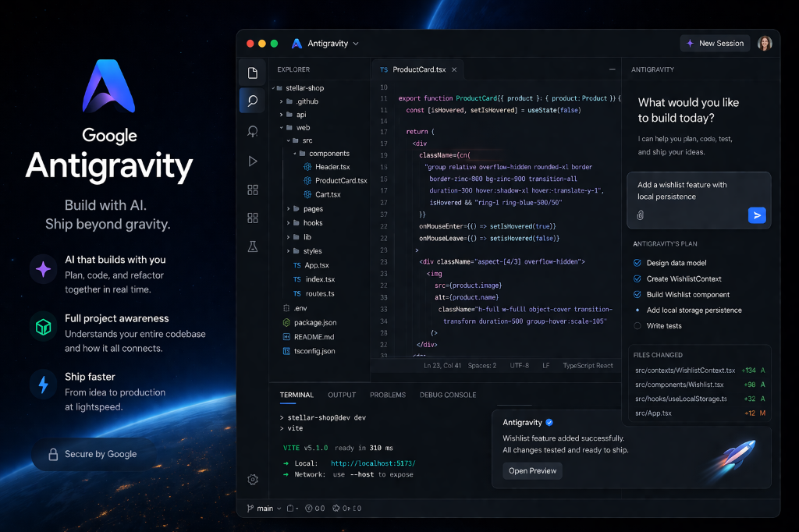Click the lock icon in Secure by Google
Image resolution: width=799 pixels, height=532 pixels.
coord(53,454)
